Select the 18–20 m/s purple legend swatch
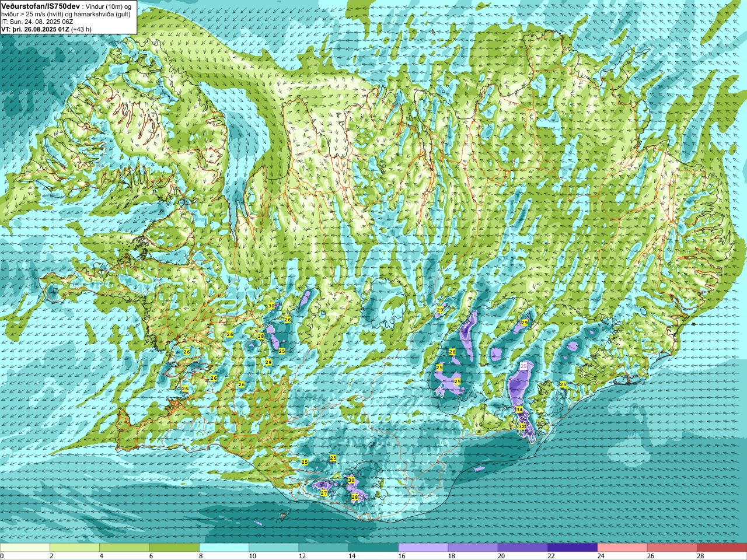The height and width of the screenshot is (560, 747). coord(473,548)
